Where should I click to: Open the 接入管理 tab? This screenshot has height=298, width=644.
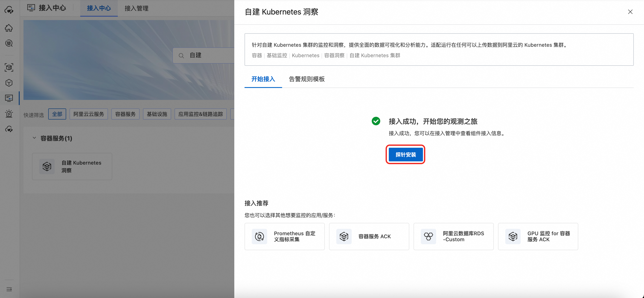click(x=136, y=8)
